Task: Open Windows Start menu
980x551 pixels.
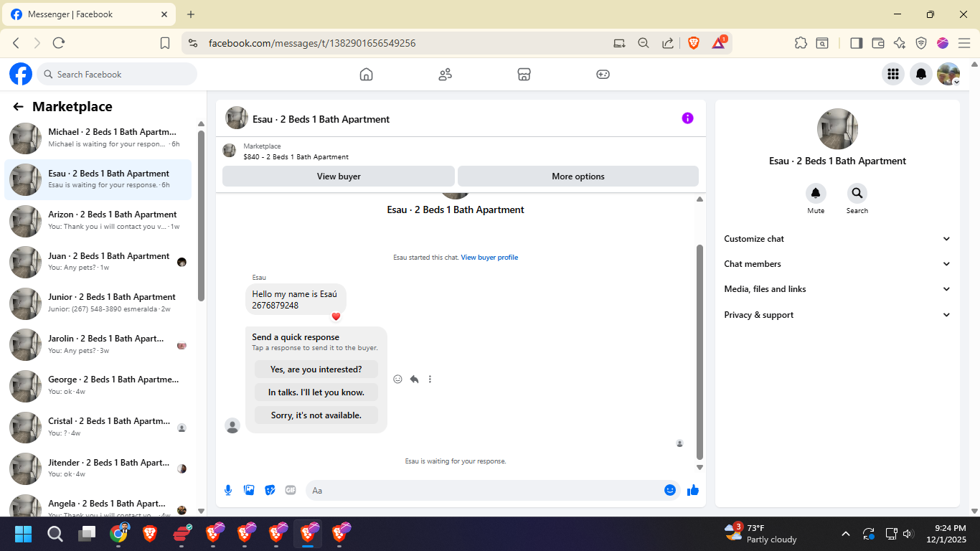Action: 23,534
